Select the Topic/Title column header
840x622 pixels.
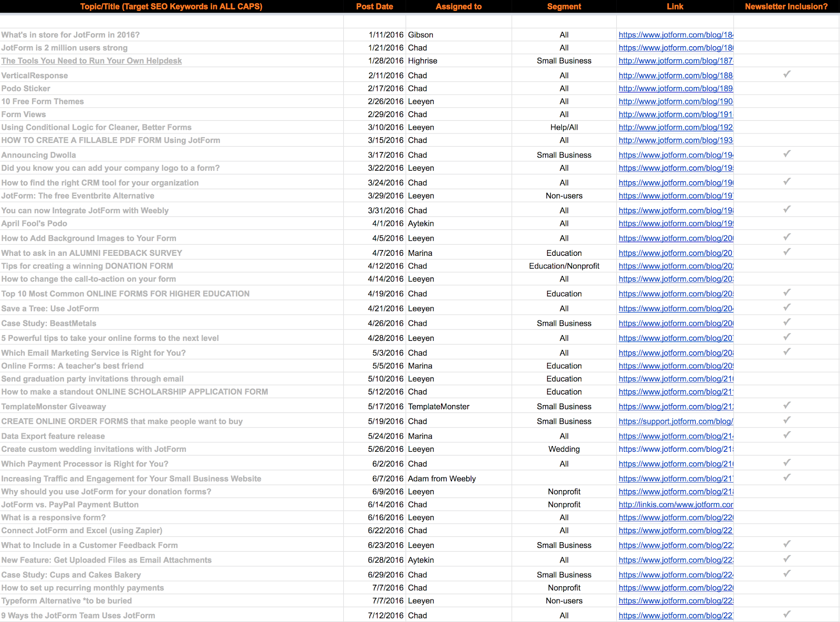(171, 7)
